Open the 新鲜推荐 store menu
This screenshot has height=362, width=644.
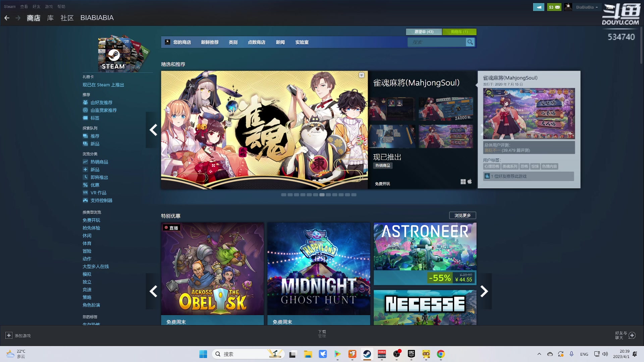click(210, 42)
